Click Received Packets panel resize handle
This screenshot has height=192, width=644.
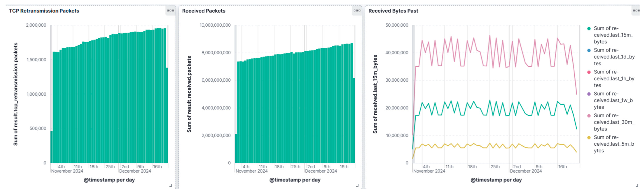[x=357, y=185]
